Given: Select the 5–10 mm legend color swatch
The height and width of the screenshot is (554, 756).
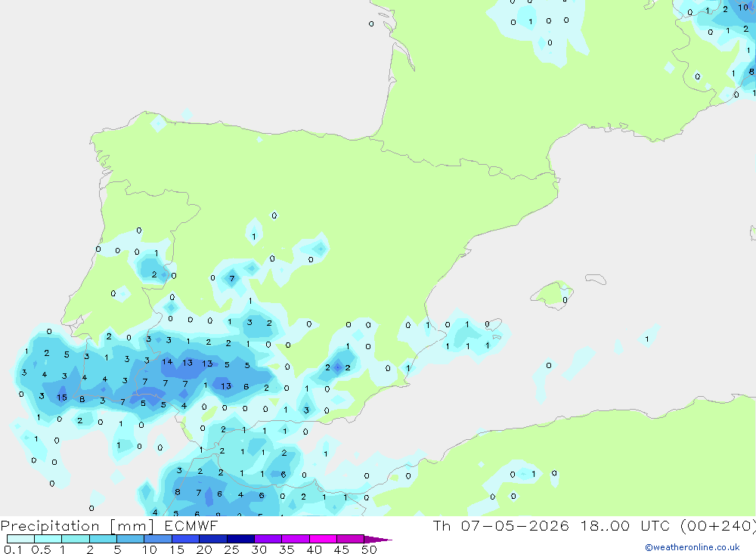Looking at the screenshot, I should (x=130, y=539).
